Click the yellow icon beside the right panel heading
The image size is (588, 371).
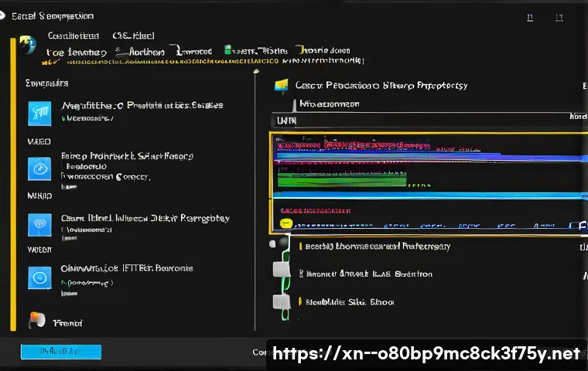[x=281, y=86]
